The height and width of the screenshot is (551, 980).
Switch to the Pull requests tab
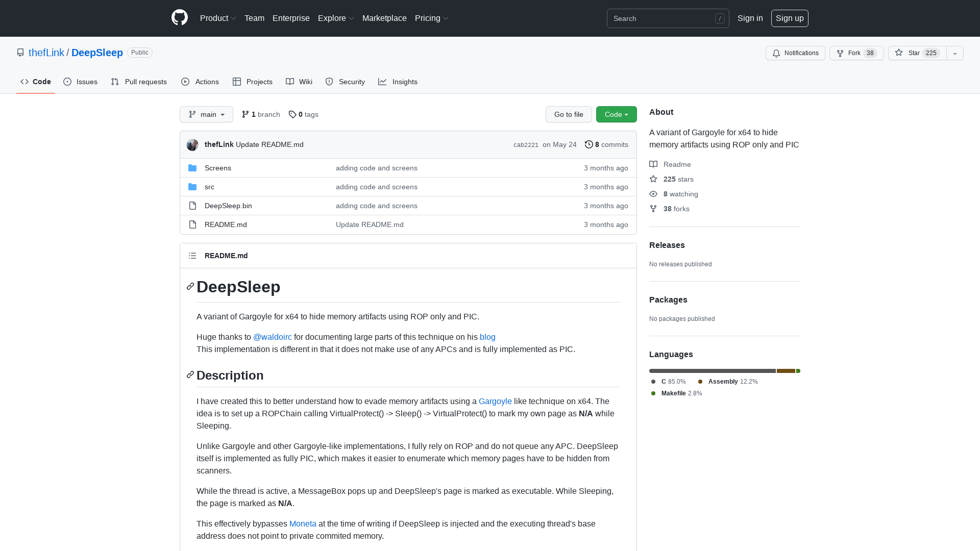pyautogui.click(x=139, y=82)
